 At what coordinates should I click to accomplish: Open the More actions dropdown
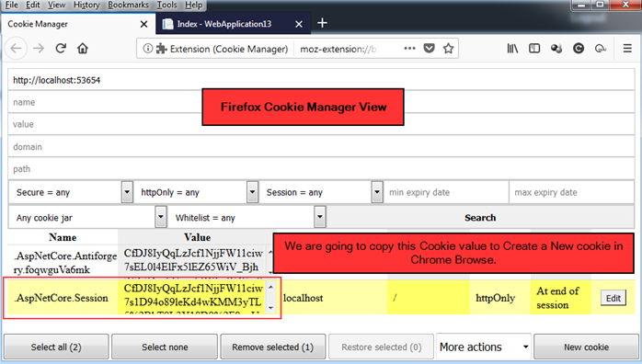pyautogui.click(x=484, y=347)
